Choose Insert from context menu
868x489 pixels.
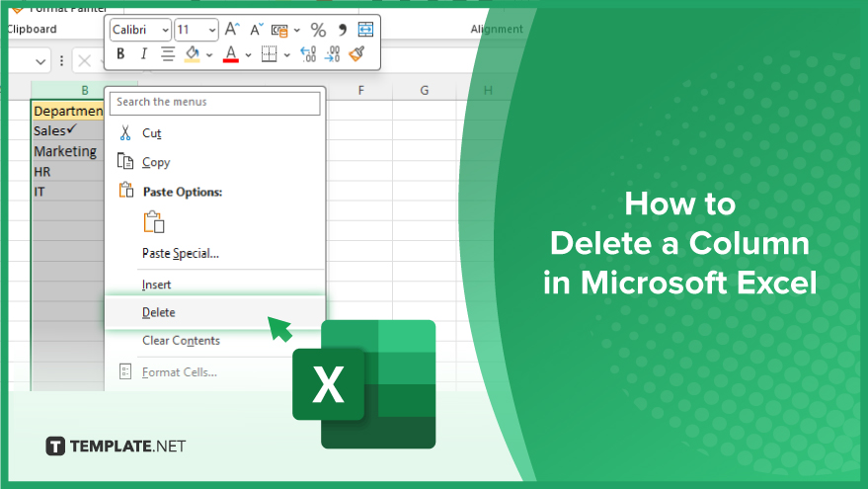(x=215, y=285)
